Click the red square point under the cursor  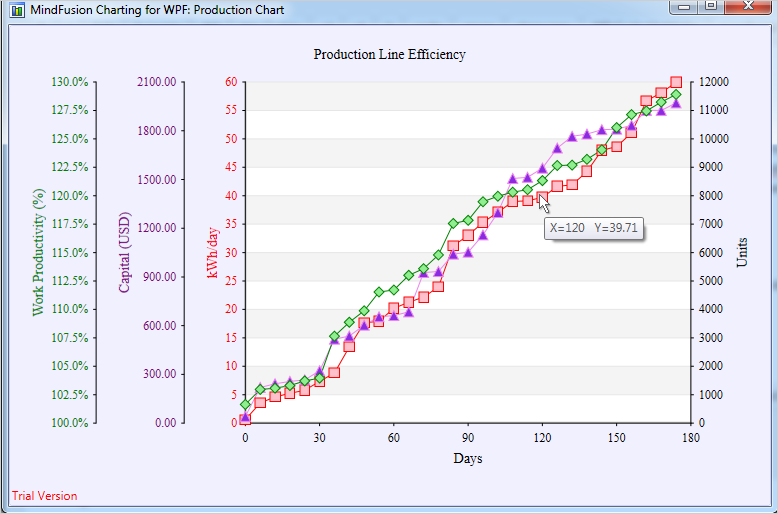coord(542,197)
